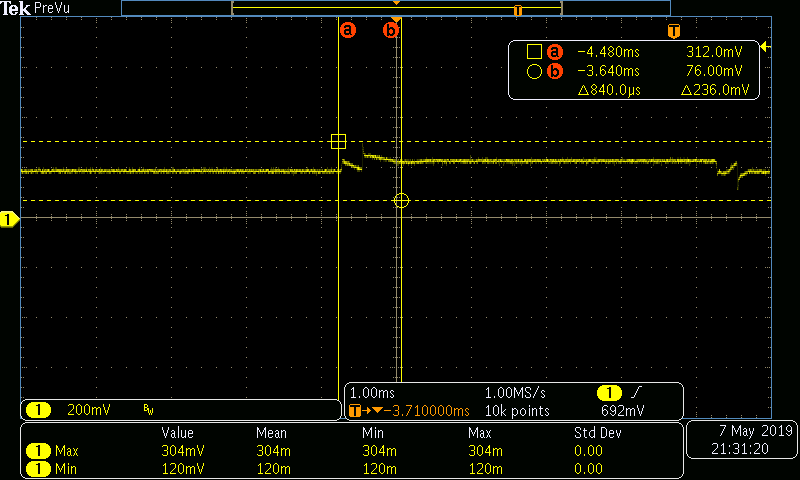This screenshot has height=480, width=800.
Task: Click the 1.00ms horizontal scale readout
Action: coord(372,393)
